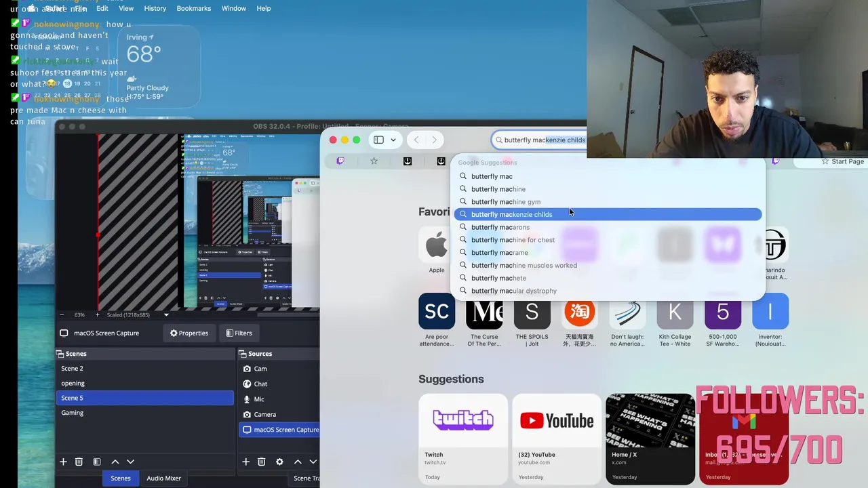Open Properties for macOS Screen Capture
Image resolution: width=868 pixels, height=488 pixels.
189,333
